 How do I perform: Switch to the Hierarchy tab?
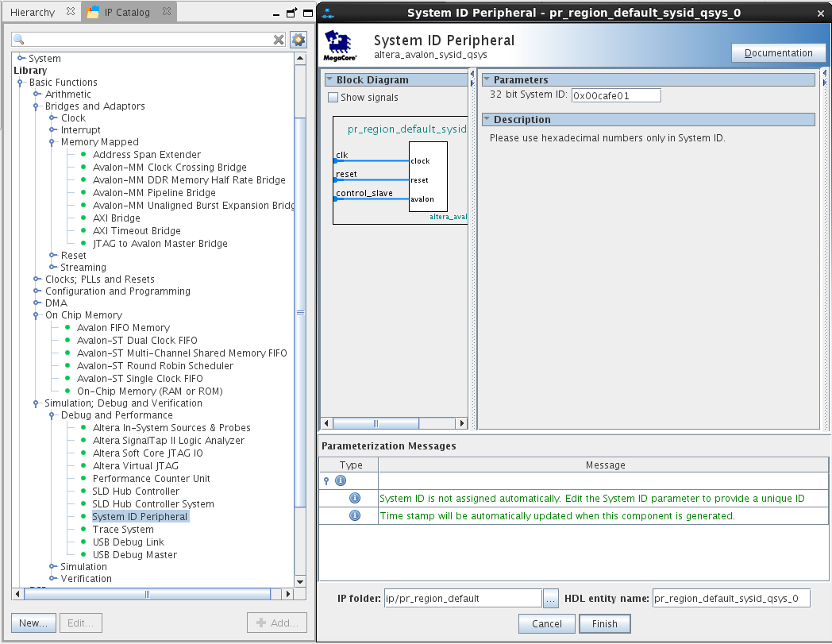coord(33,12)
